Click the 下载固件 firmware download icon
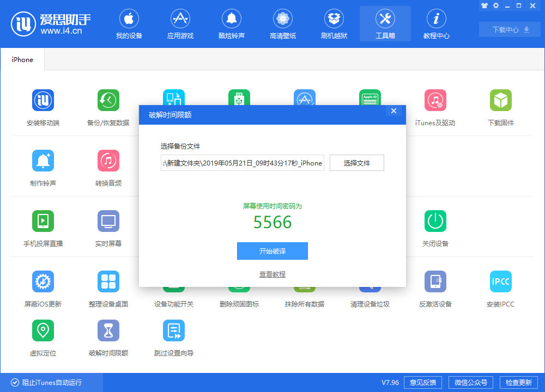Screen dimensions: 545x392 (x=500, y=100)
